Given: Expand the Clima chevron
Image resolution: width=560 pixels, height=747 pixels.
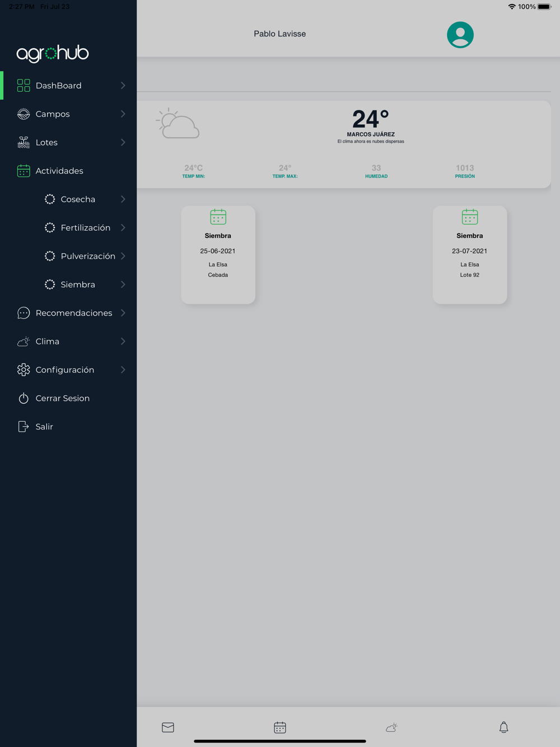Looking at the screenshot, I should click(x=123, y=342).
